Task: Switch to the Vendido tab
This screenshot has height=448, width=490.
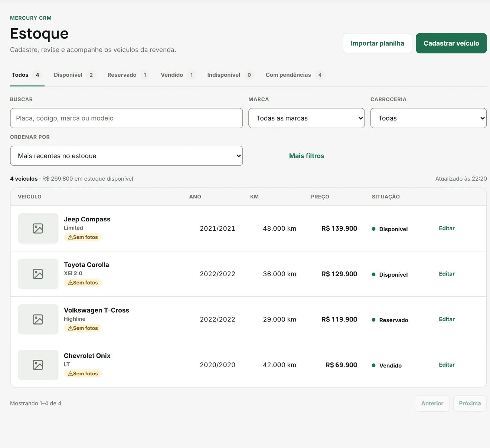Action: [178, 75]
